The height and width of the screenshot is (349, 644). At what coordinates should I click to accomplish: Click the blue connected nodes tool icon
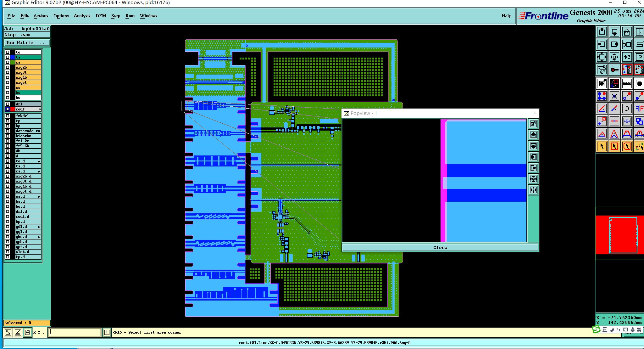pos(602,96)
